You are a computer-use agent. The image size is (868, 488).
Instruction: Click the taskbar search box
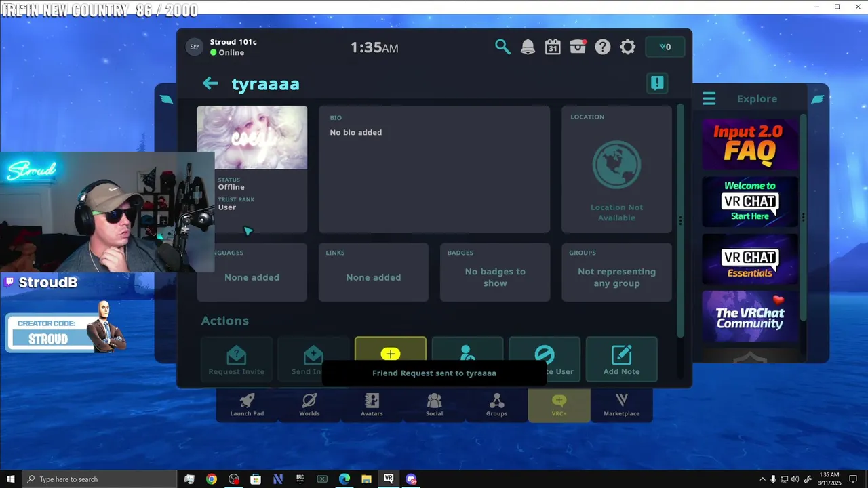tap(100, 479)
